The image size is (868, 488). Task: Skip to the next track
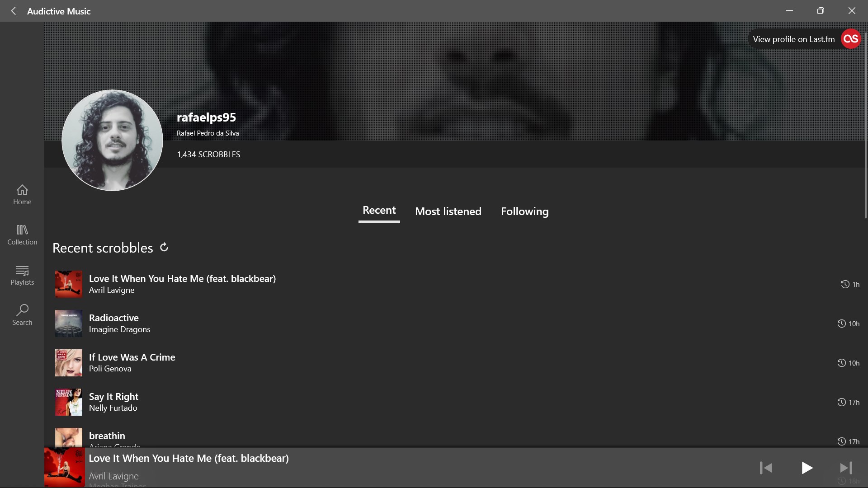tap(846, 468)
